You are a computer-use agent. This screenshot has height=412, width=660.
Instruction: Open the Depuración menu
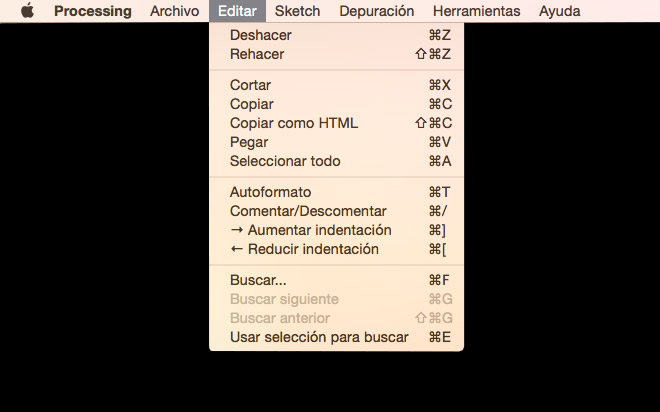tap(376, 11)
